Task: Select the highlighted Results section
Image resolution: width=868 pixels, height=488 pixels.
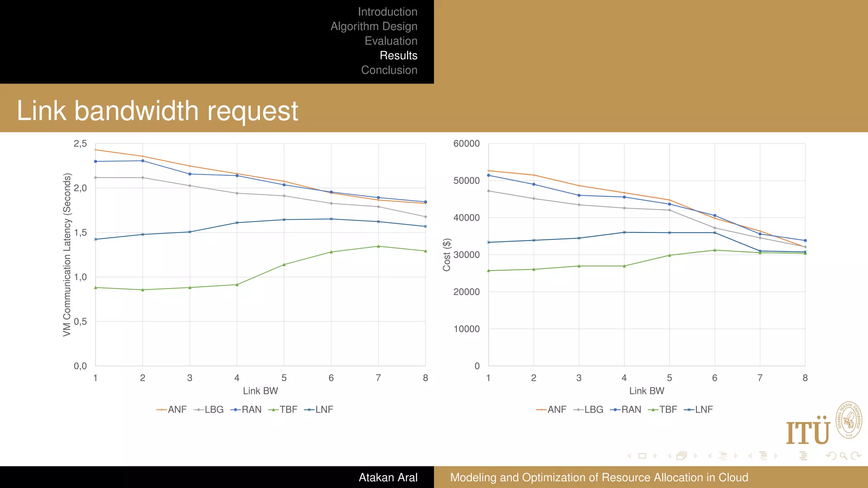Action: point(398,55)
